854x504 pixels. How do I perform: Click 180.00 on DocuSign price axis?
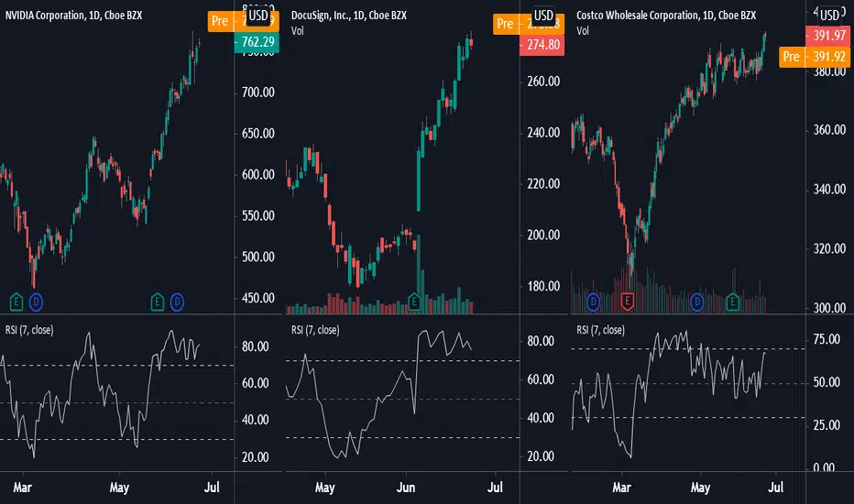pyautogui.click(x=543, y=286)
